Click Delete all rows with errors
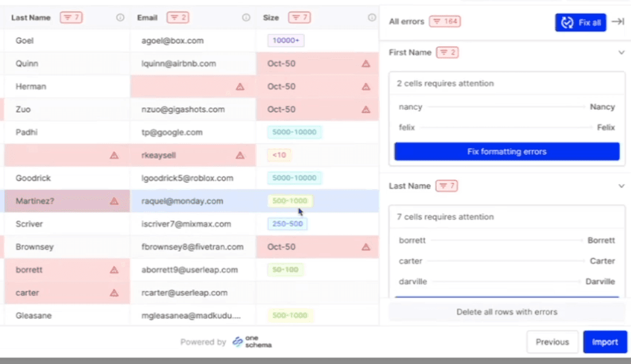 (507, 312)
